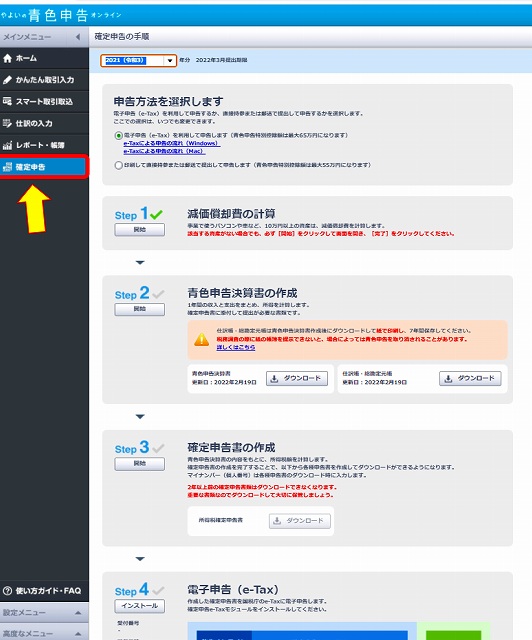532x640 pixels.
Task: Select the print and mail submission radio option
Action: [x=118, y=165]
